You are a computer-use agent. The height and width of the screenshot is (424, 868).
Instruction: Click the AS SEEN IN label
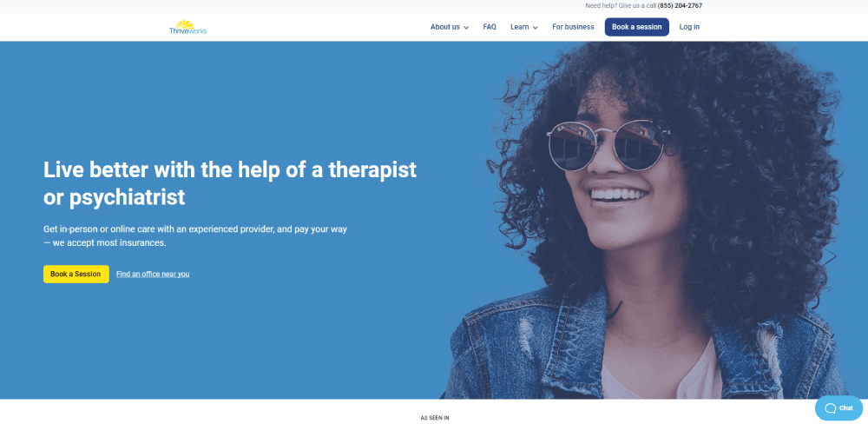click(x=435, y=418)
